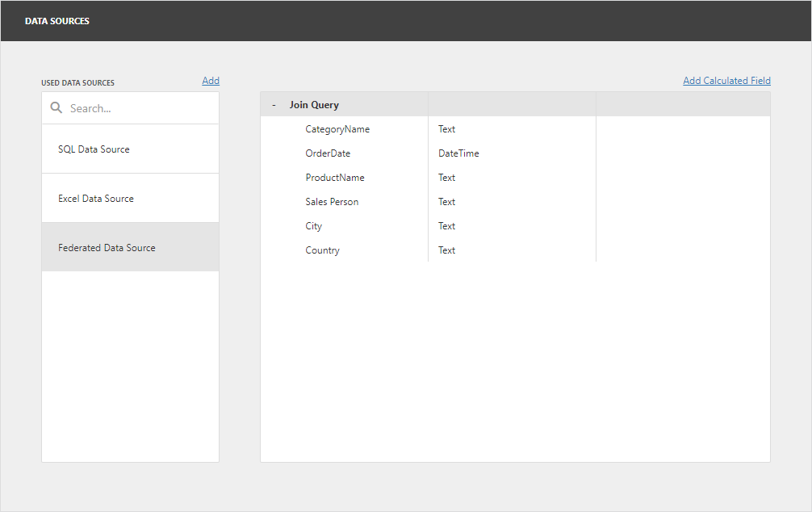Click the Text type cell for CategoryName
812x512 pixels.
click(446, 128)
